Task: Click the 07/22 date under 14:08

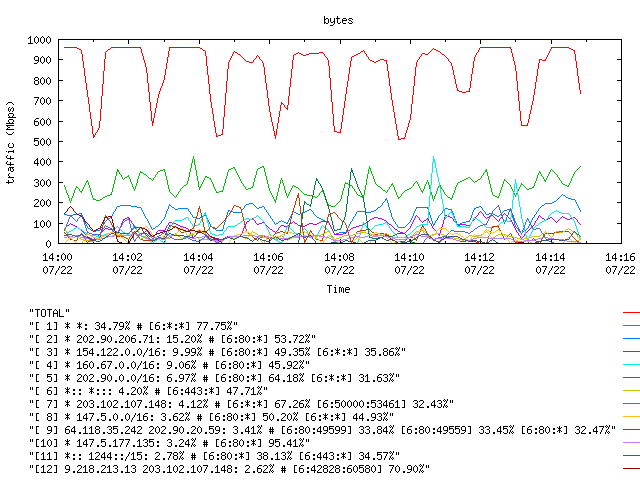Action: click(x=339, y=270)
